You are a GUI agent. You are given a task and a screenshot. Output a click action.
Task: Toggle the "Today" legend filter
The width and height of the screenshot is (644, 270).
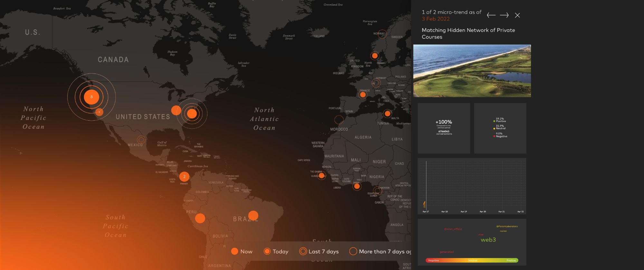coord(276,251)
